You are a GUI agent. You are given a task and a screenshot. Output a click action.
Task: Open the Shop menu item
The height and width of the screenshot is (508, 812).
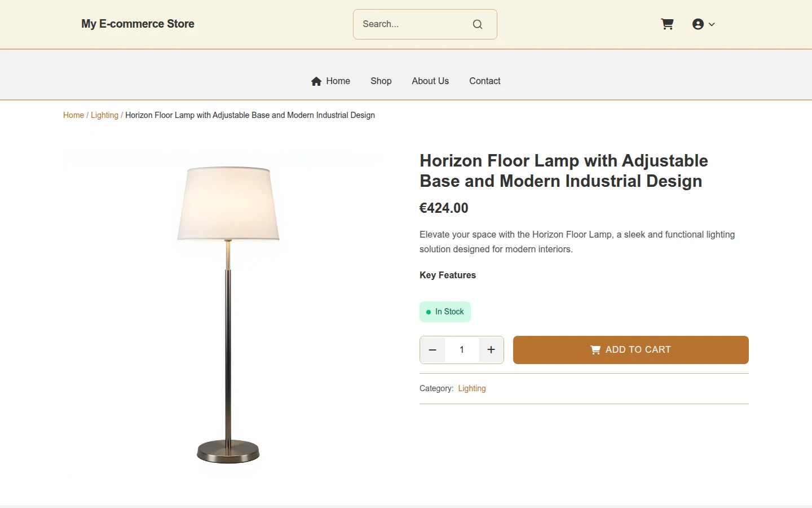coord(381,81)
